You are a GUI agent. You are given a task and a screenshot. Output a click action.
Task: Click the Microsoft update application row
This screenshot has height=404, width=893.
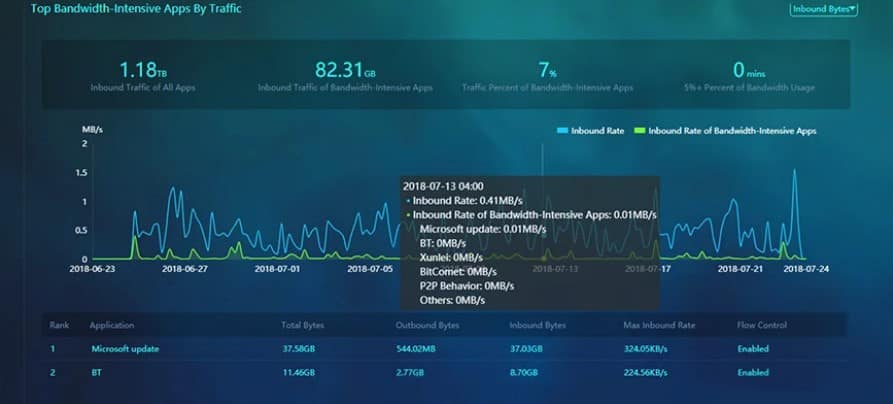pyautogui.click(x=125, y=349)
